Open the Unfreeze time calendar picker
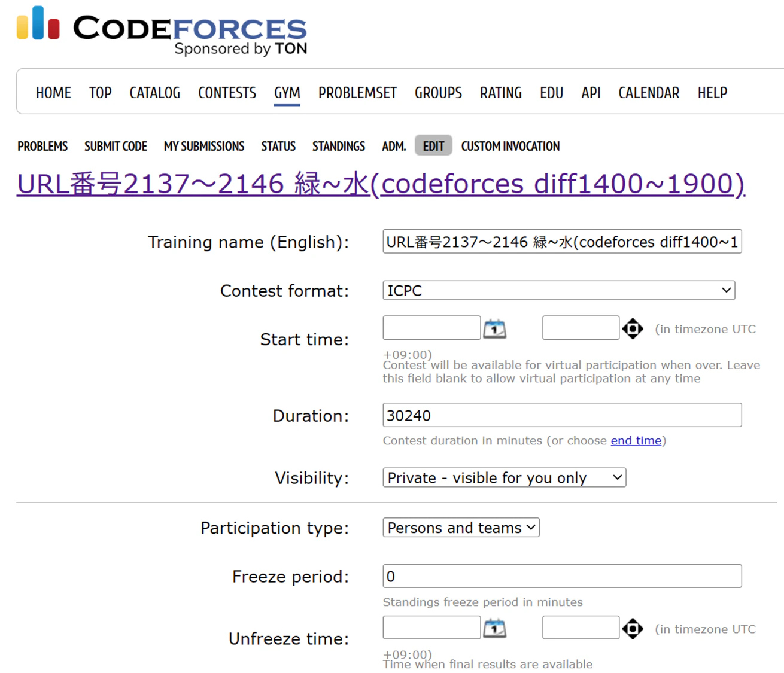 pos(495,628)
